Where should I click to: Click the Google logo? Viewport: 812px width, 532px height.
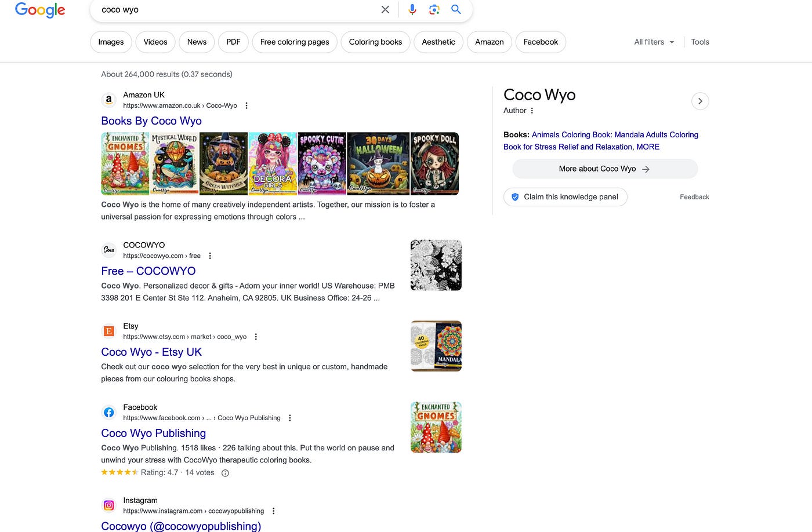click(40, 10)
